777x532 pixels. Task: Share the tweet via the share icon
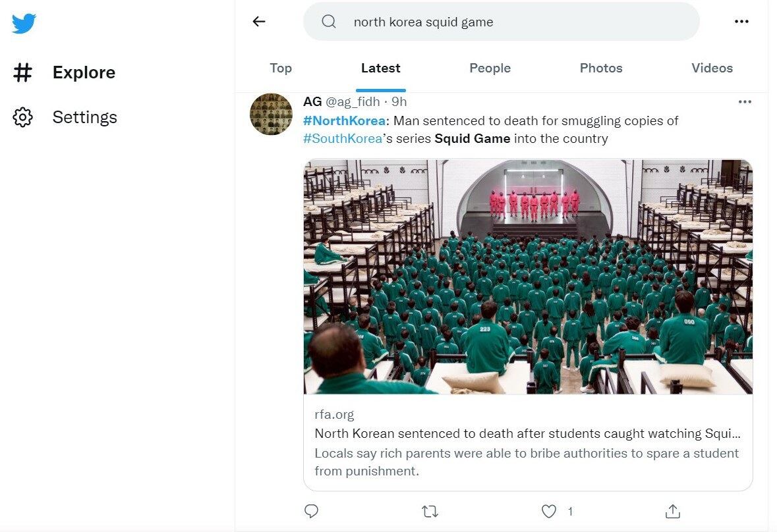coord(672,511)
